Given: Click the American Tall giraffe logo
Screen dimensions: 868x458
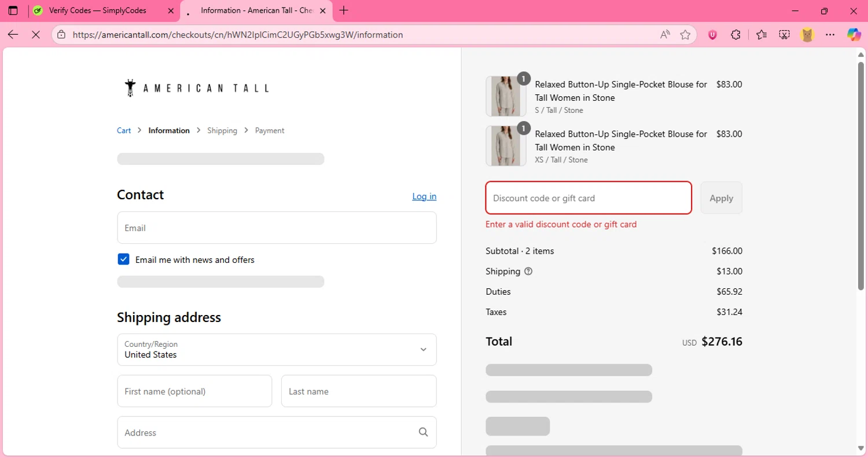Looking at the screenshot, I should coord(196,88).
